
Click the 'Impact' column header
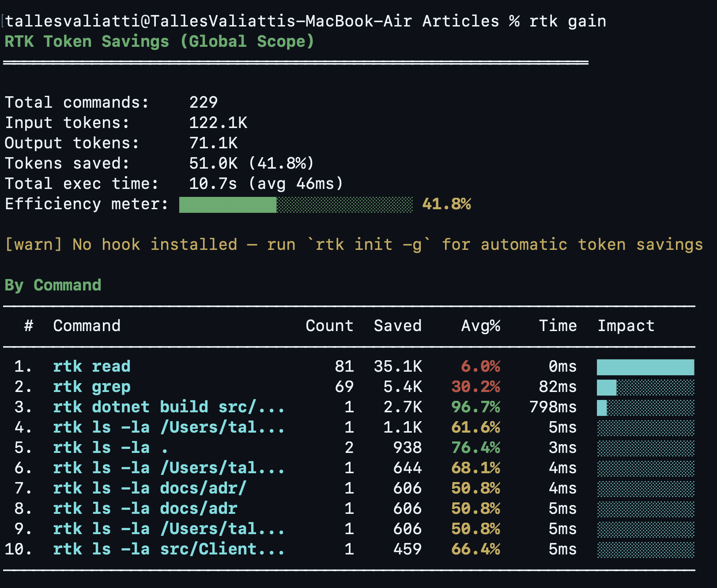click(x=626, y=326)
